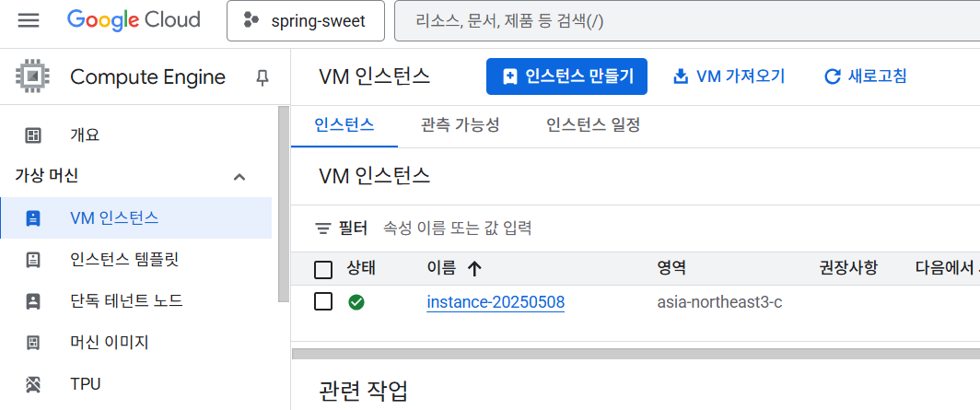Viewport: 980px width, 410px height.
Task: Click the 영역 column header
Action: tap(671, 268)
